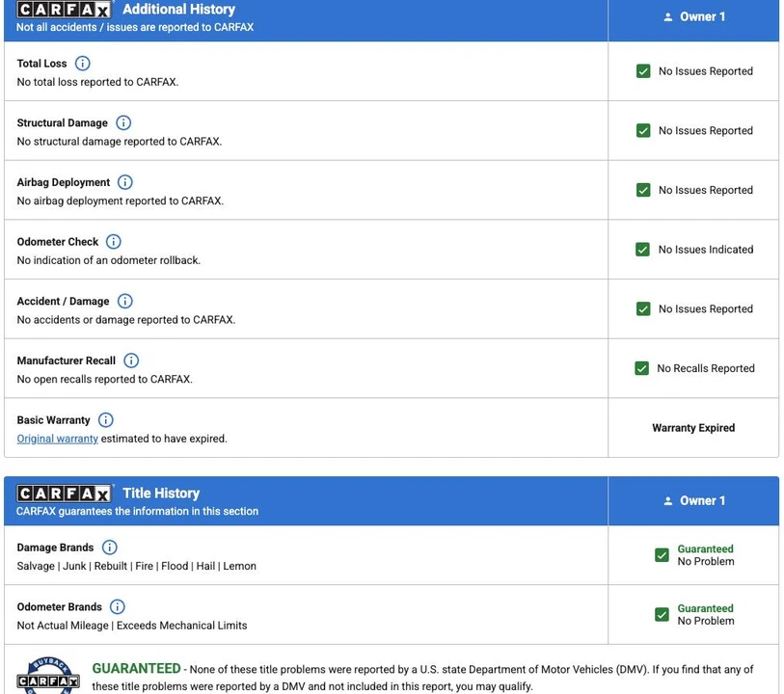
Task: Show info for Damage Brands
Action: [110, 547]
